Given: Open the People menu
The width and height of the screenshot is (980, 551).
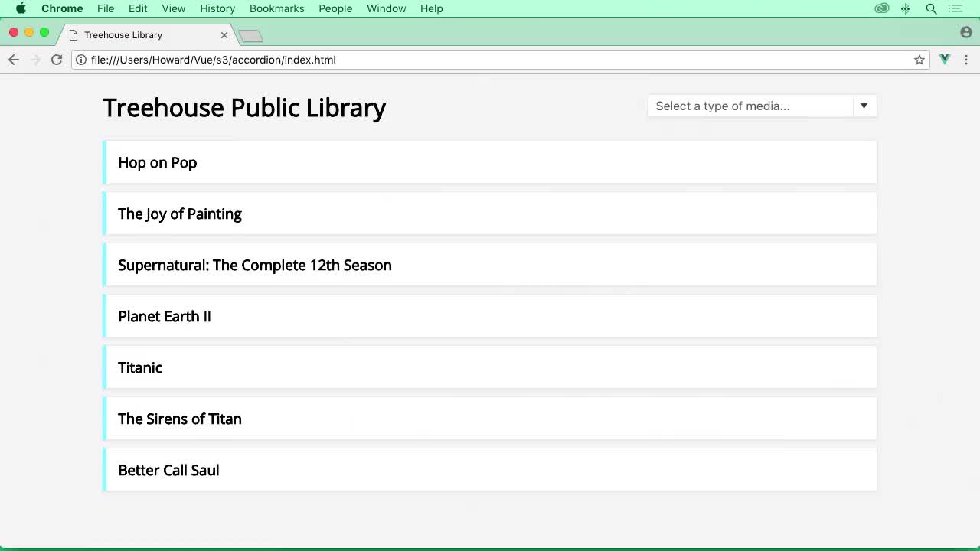Looking at the screenshot, I should pos(335,8).
